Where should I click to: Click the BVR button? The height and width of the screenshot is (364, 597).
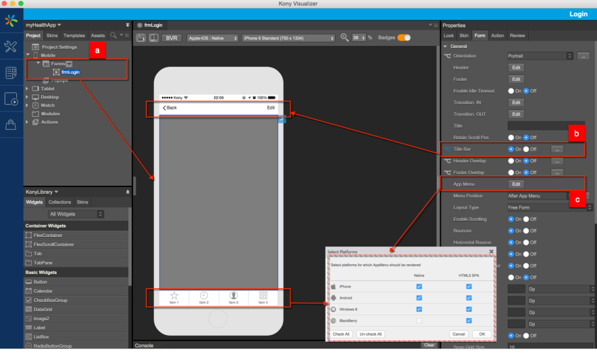(x=172, y=38)
